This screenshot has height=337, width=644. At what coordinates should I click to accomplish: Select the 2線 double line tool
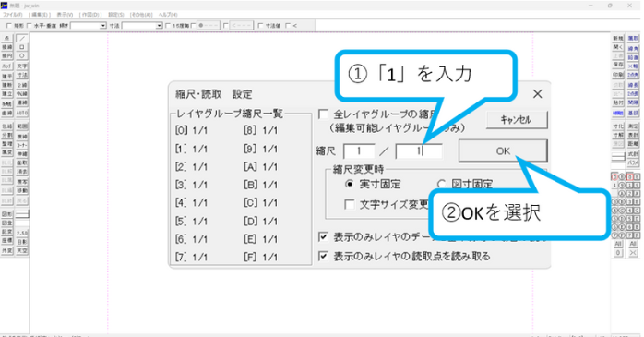tap(22, 85)
